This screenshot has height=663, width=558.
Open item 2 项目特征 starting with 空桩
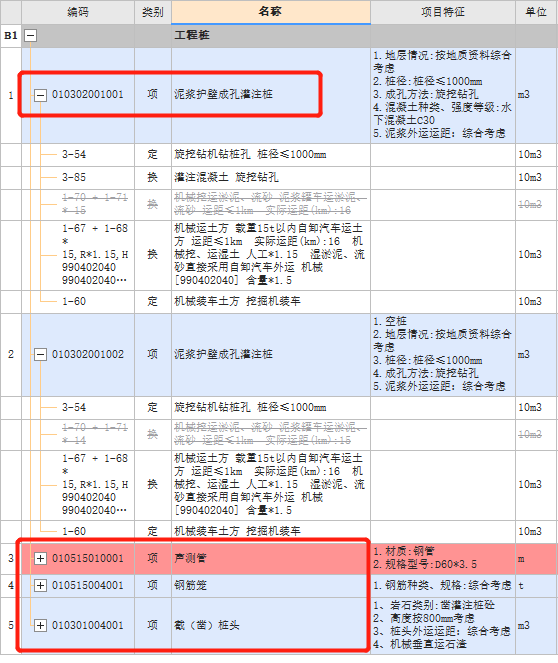click(x=443, y=354)
